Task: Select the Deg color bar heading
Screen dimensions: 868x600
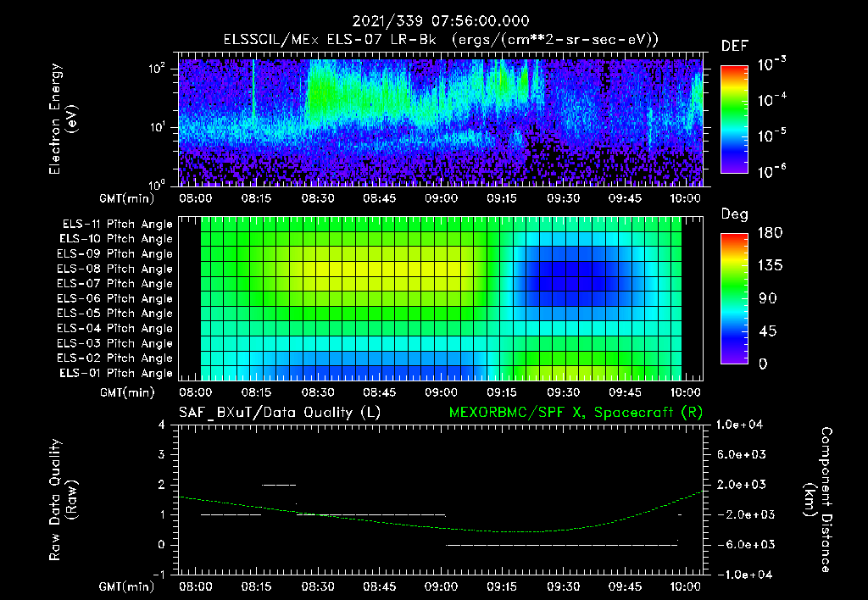Action: coord(735,214)
